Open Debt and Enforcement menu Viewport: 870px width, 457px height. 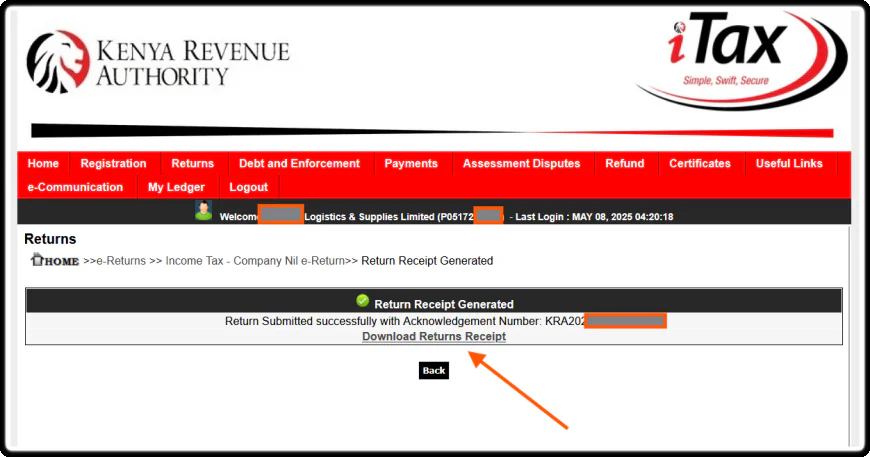click(300, 163)
